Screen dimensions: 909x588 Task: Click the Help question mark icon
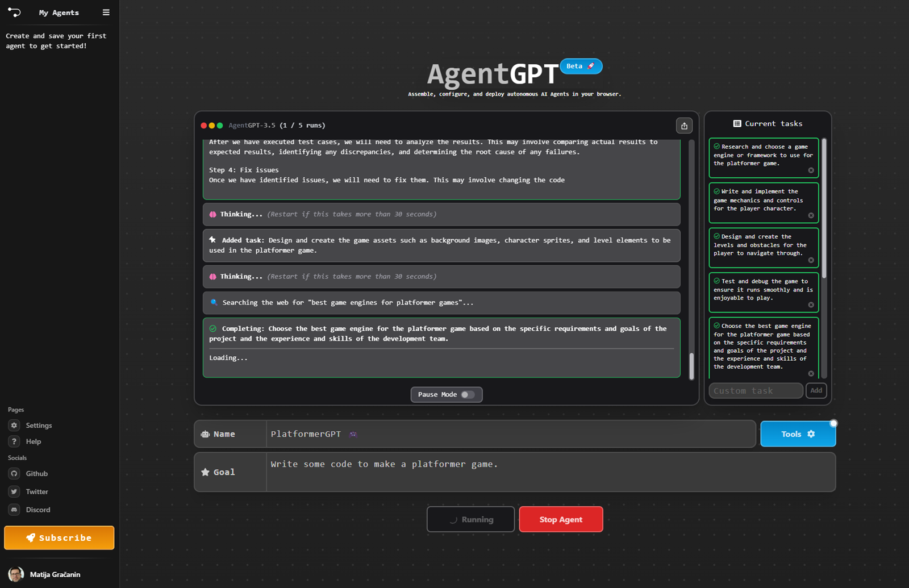click(14, 441)
